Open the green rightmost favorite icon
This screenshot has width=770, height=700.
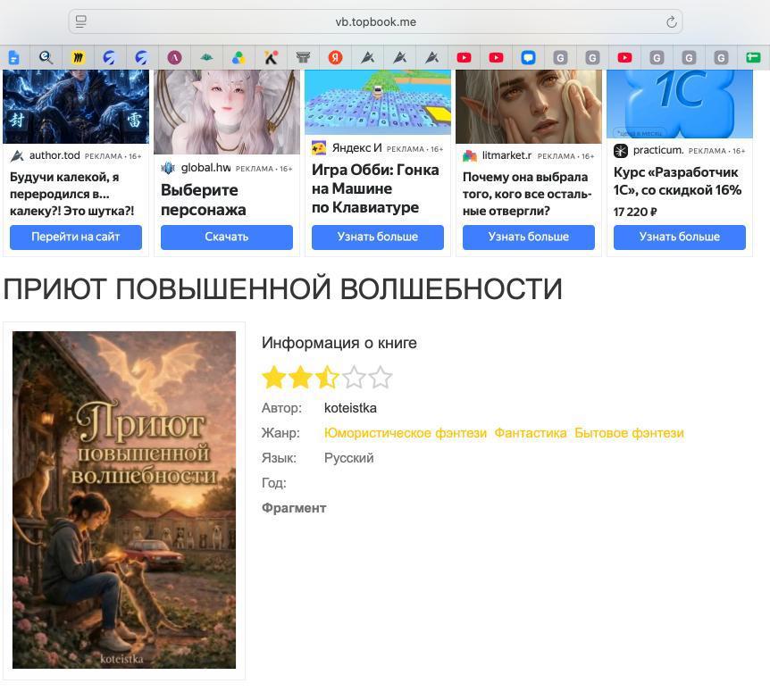click(x=753, y=58)
